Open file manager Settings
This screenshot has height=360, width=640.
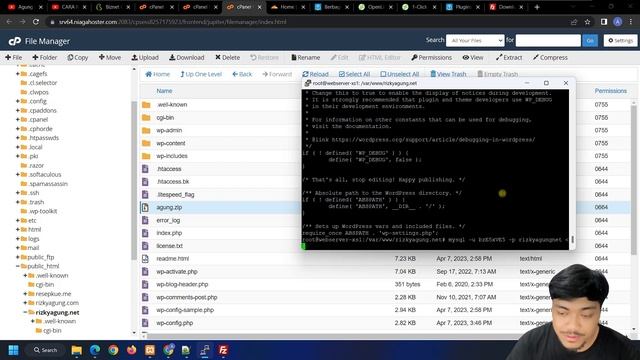[x=620, y=40]
